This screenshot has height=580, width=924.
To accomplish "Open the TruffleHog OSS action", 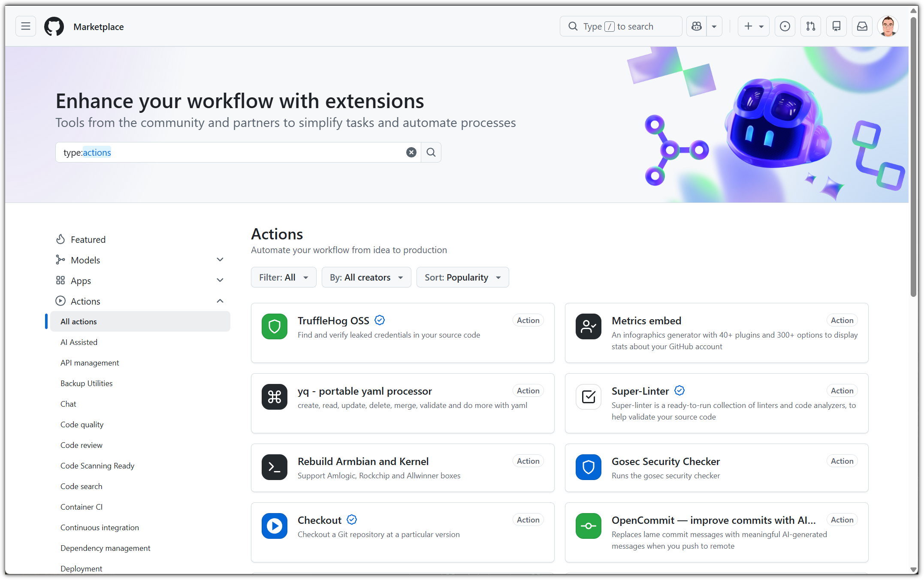I will click(333, 321).
